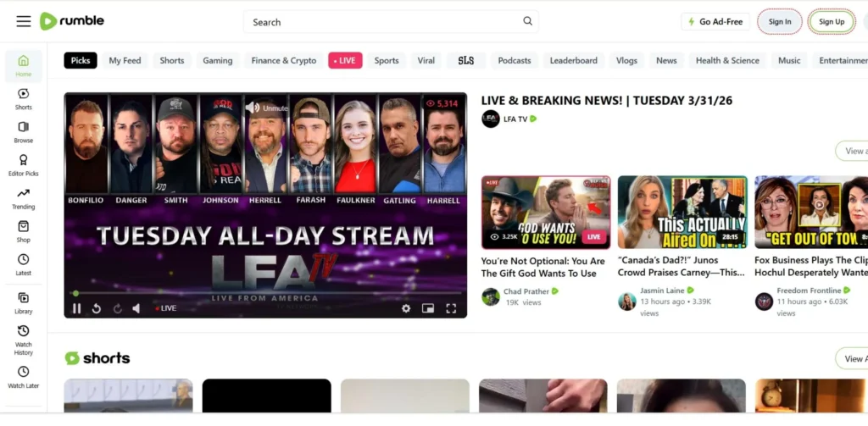This screenshot has height=426, width=868.
Task: Select the LIVE tab
Action: click(346, 60)
